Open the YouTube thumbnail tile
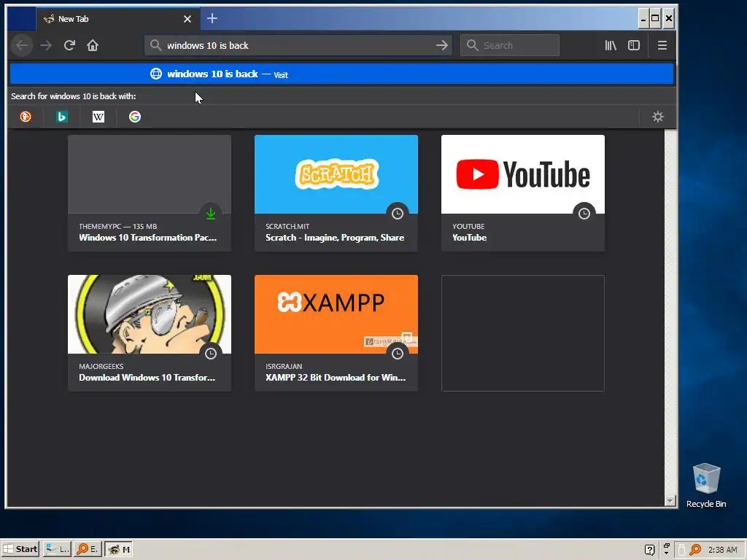The width and height of the screenshot is (747, 560). (x=523, y=192)
